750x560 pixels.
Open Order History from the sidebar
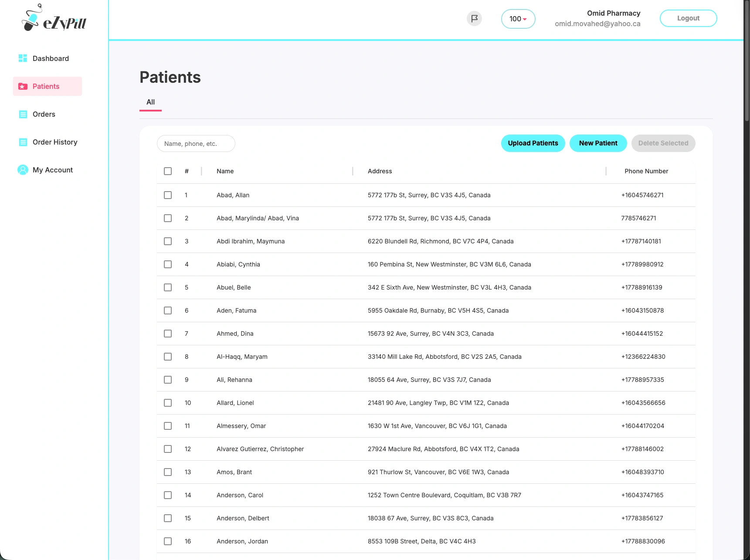click(54, 142)
